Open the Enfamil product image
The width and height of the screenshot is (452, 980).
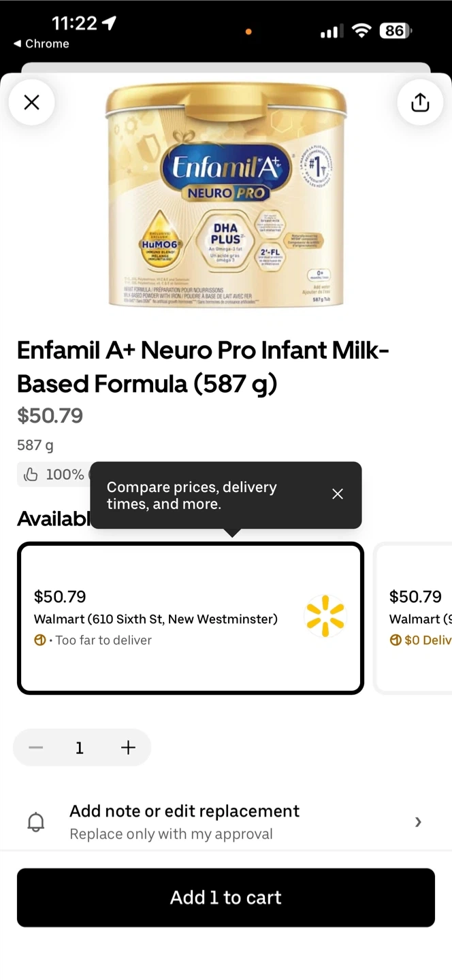pyautogui.click(x=226, y=197)
